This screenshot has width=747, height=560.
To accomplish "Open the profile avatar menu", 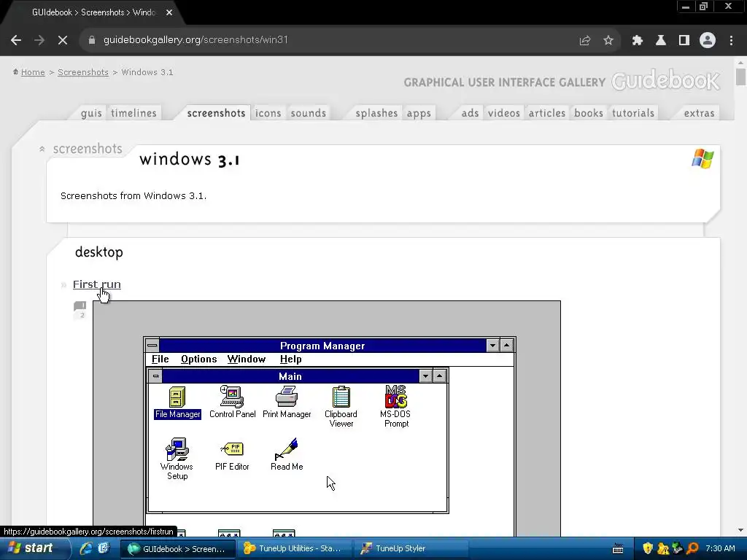I will [708, 41].
